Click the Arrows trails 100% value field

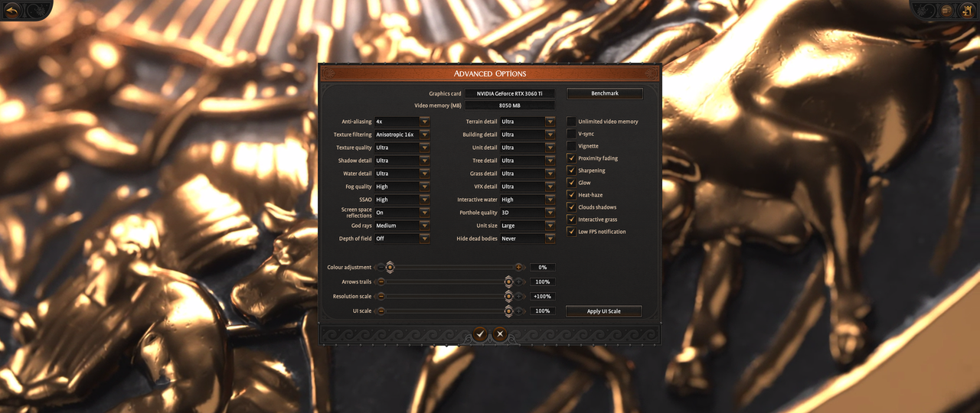(543, 282)
